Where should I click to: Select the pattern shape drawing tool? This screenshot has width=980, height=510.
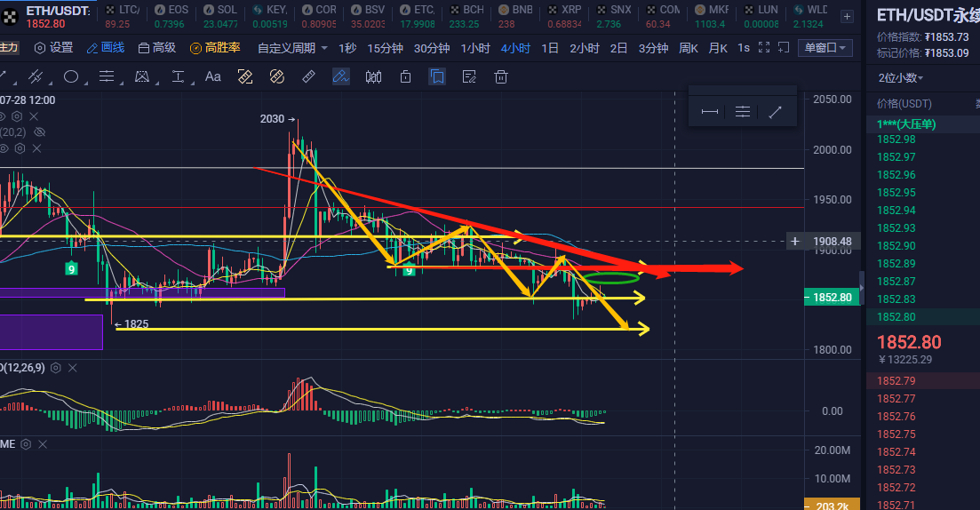click(x=142, y=77)
